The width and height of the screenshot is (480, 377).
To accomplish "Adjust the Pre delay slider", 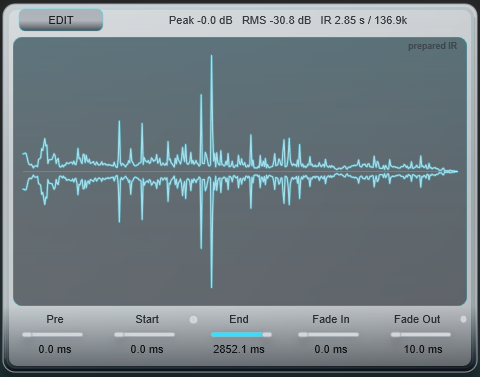I will coord(52,334).
